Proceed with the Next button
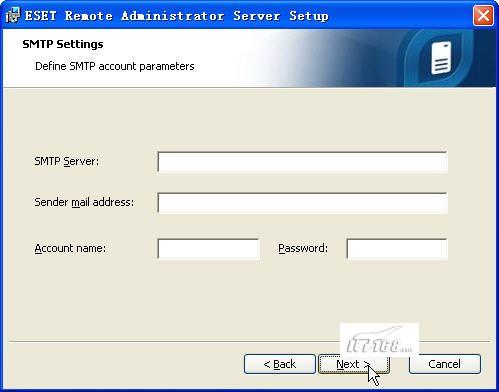 click(354, 364)
